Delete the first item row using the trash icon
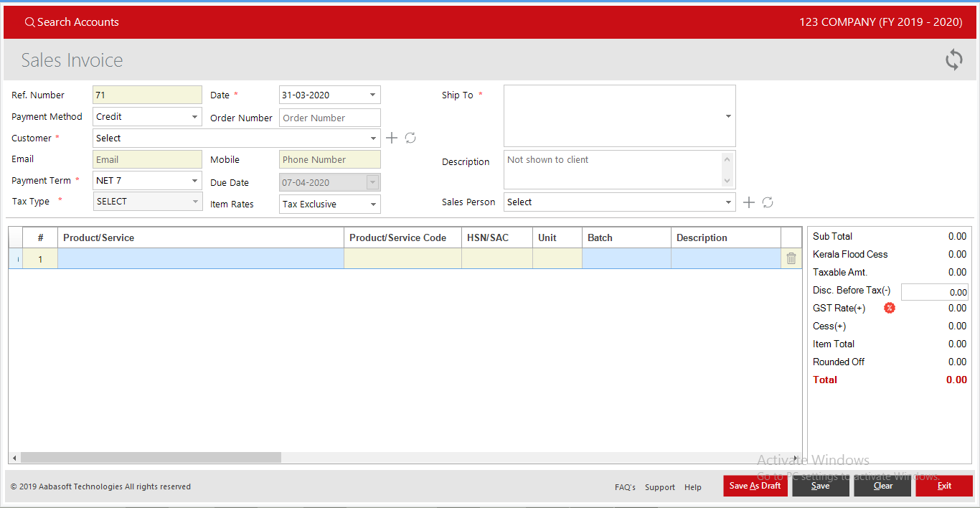This screenshot has height=508, width=980. [x=791, y=258]
